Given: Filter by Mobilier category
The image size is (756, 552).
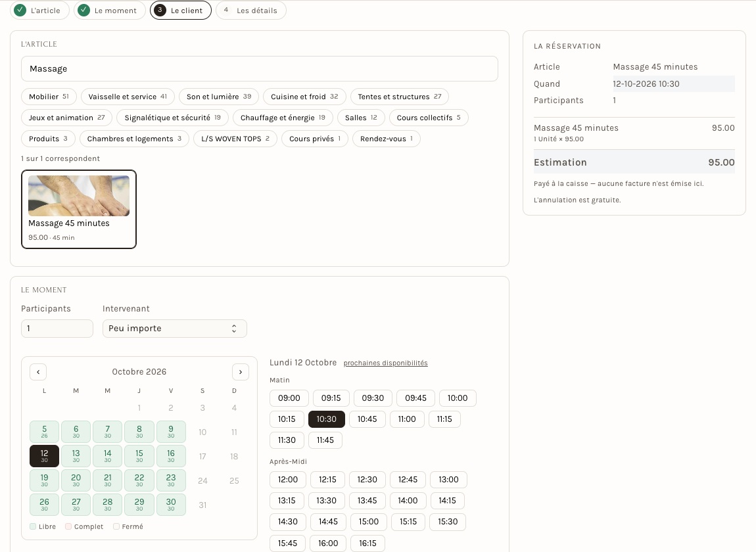Looking at the screenshot, I should pos(49,97).
